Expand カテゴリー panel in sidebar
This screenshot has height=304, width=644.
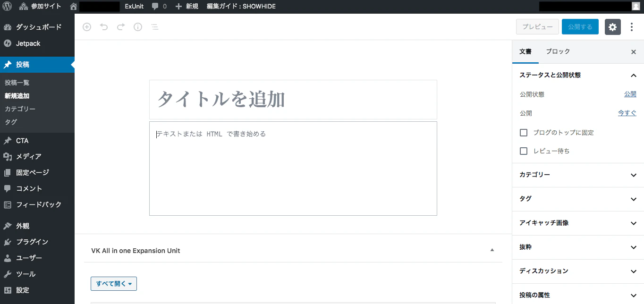pyautogui.click(x=578, y=175)
